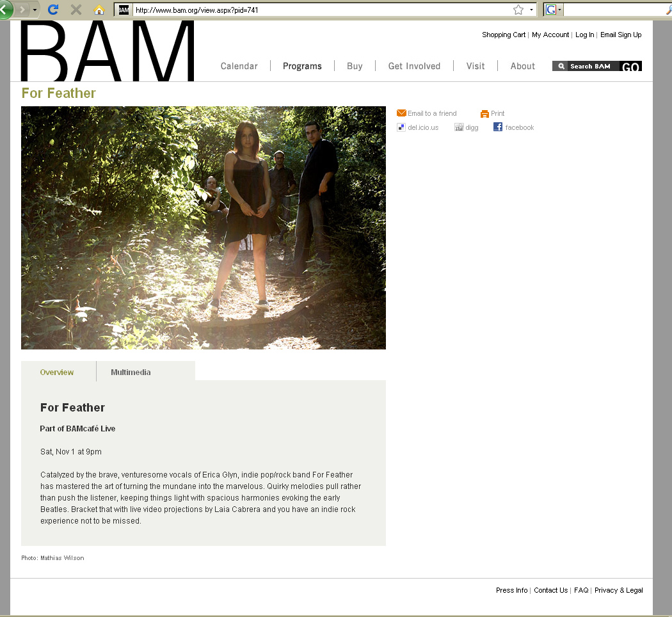The image size is (672, 617).
Task: Click the GO search button
Action: click(631, 67)
